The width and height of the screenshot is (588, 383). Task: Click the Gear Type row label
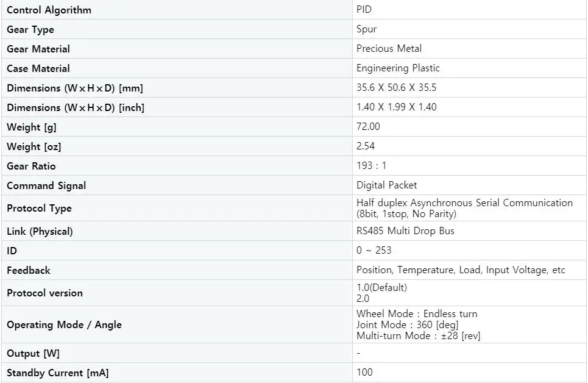point(30,29)
